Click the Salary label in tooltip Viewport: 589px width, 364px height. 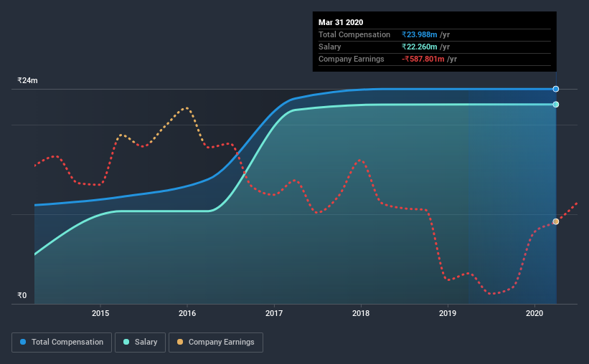tap(330, 47)
